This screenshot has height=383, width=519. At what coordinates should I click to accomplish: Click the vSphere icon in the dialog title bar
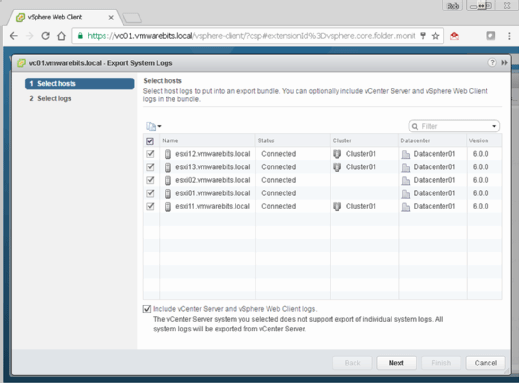click(21, 63)
